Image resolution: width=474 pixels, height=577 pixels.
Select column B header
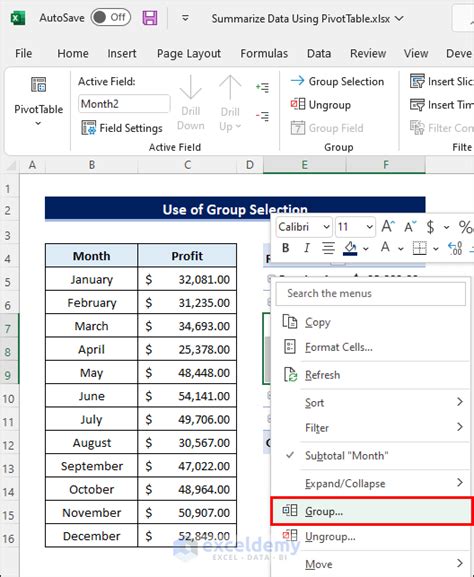[92, 165]
